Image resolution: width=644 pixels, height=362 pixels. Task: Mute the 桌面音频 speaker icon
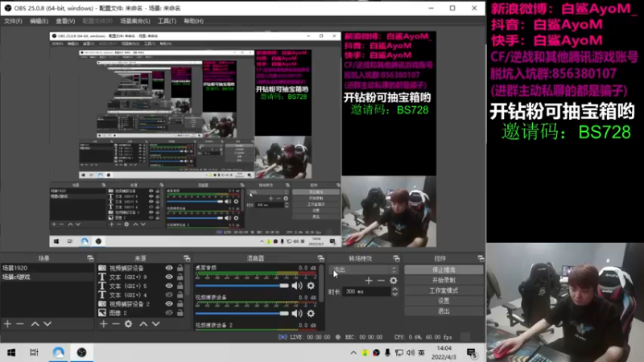click(x=296, y=286)
